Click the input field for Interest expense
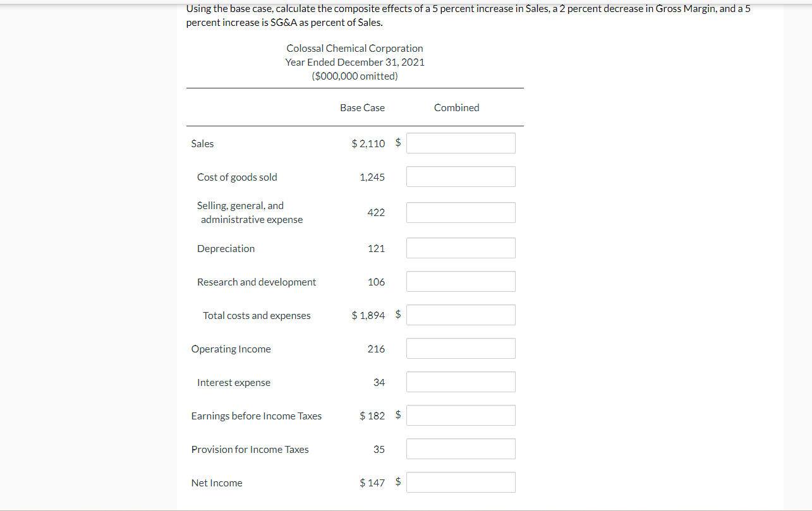The height and width of the screenshot is (511, 812). point(461,382)
